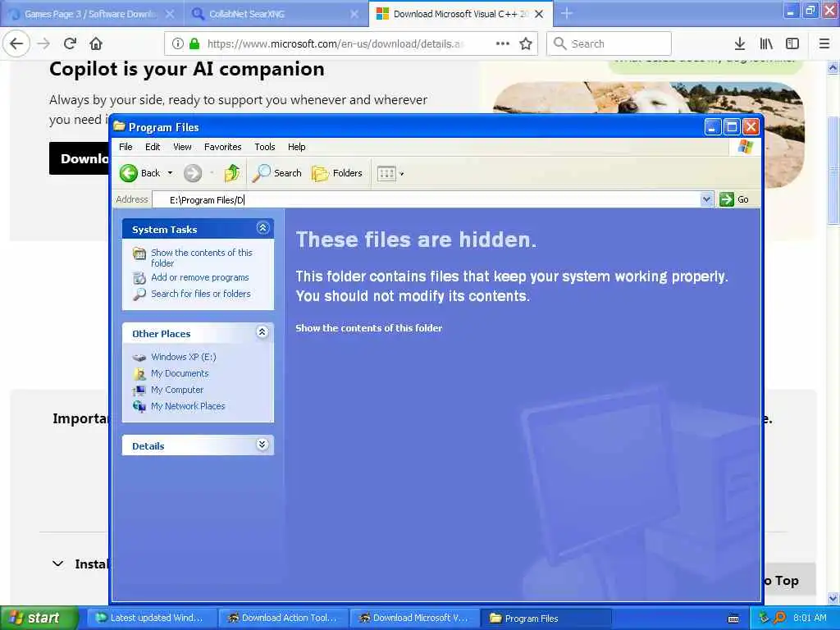Click the site information icon in URL bar
The image size is (840, 630).
177,43
